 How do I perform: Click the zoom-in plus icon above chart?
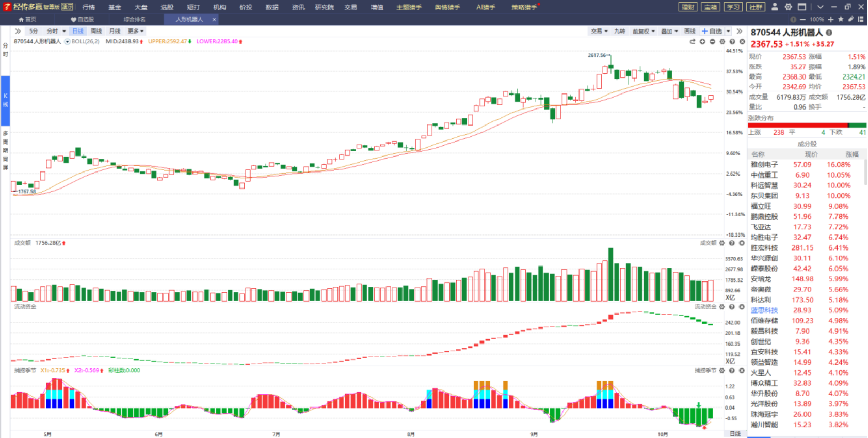[702, 42]
